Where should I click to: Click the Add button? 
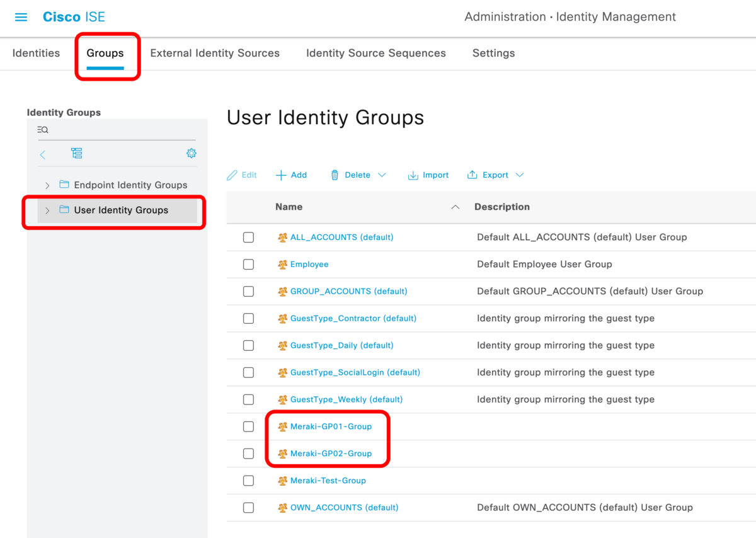(x=291, y=175)
